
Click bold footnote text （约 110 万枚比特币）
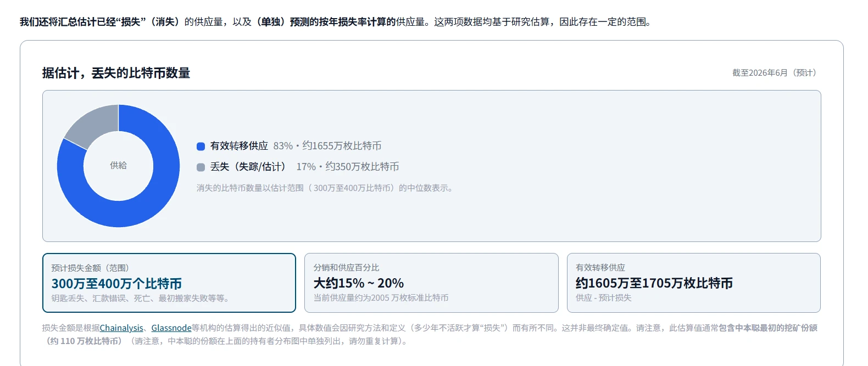click(85, 341)
